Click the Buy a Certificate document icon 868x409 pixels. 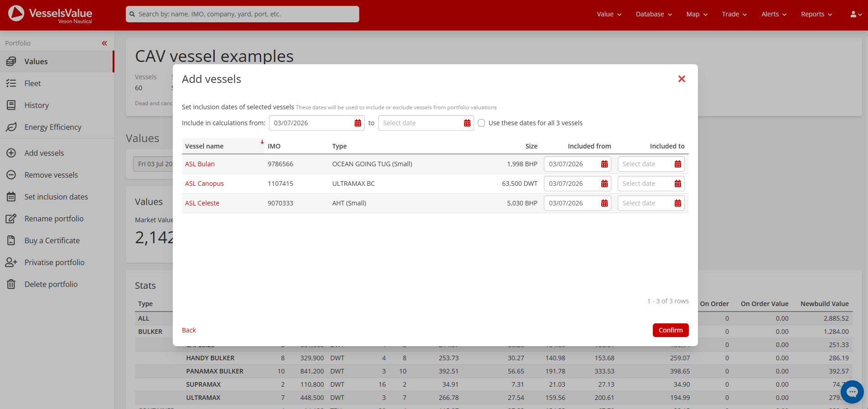[11, 240]
